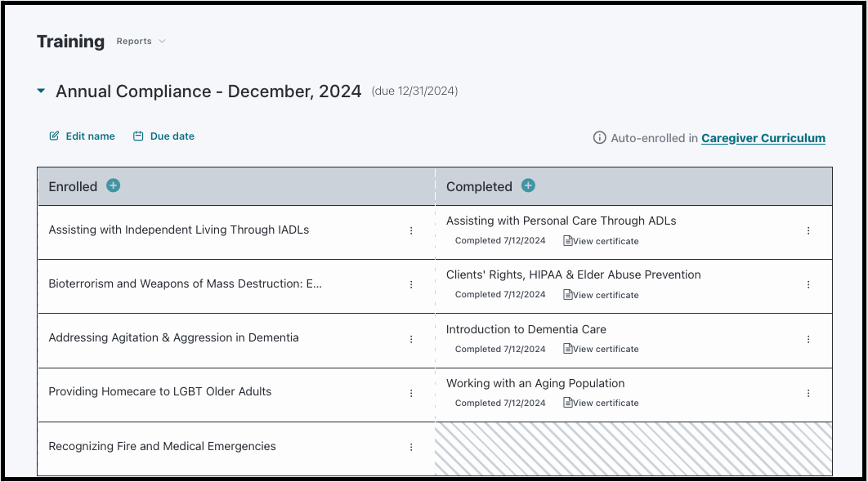868x482 pixels.
Task: Collapse the Annual Compliance December 2024 section
Action: pyautogui.click(x=41, y=91)
